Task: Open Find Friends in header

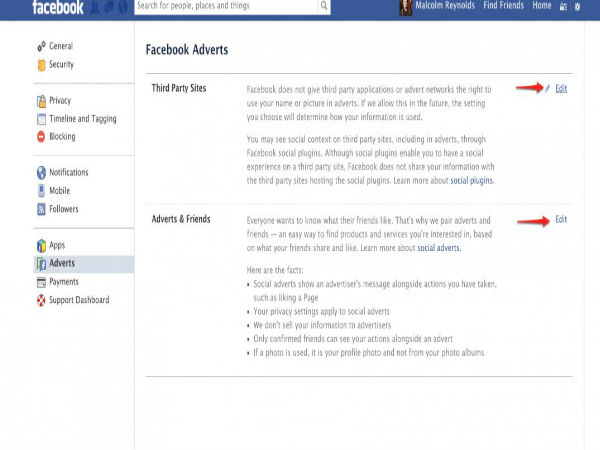Action: [x=503, y=5]
